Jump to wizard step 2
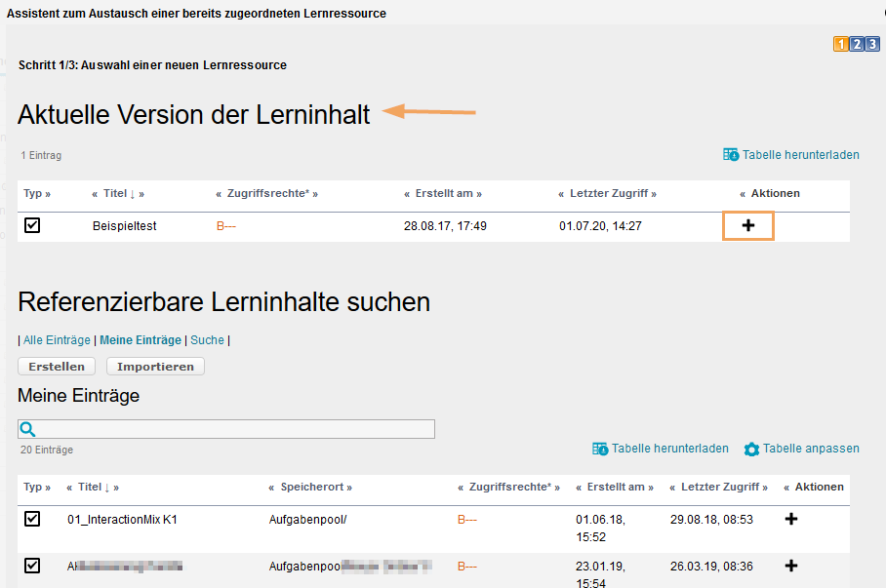 coord(856,43)
